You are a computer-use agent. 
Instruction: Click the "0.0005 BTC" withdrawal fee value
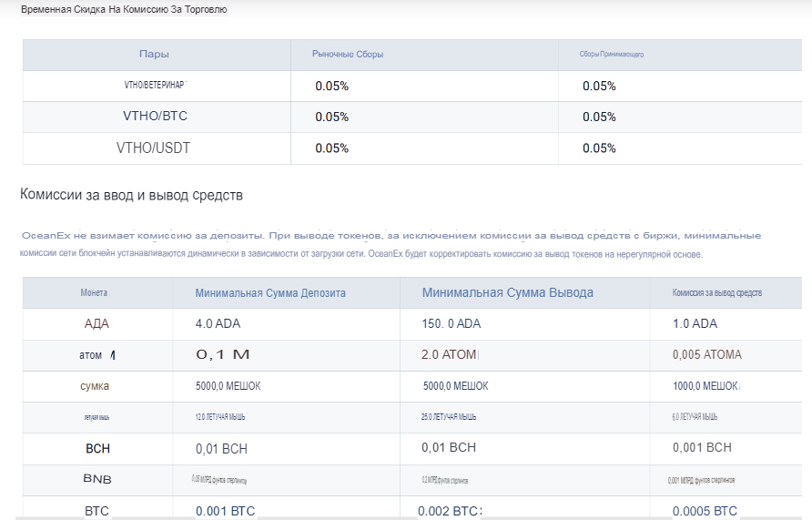pos(705,511)
